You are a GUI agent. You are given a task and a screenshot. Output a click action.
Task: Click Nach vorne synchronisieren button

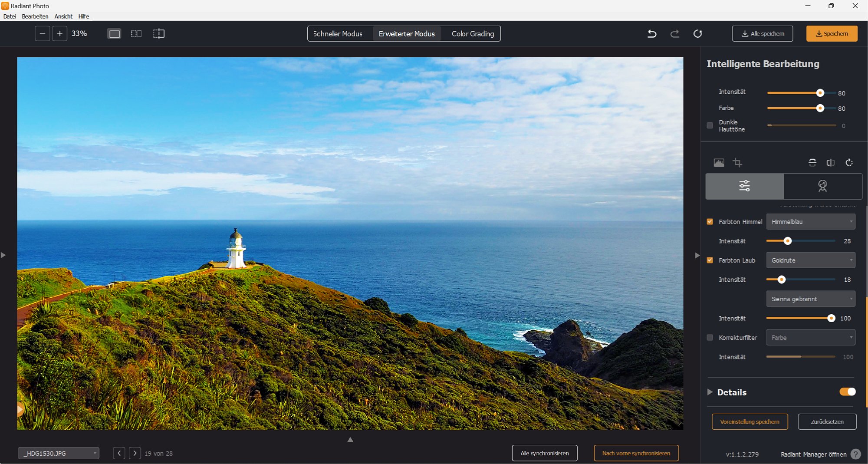coord(636,453)
